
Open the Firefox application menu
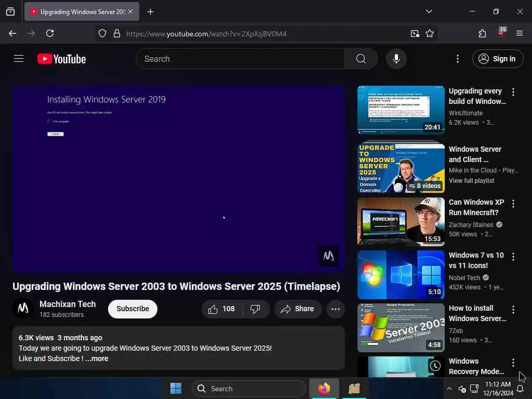pyautogui.click(x=520, y=33)
